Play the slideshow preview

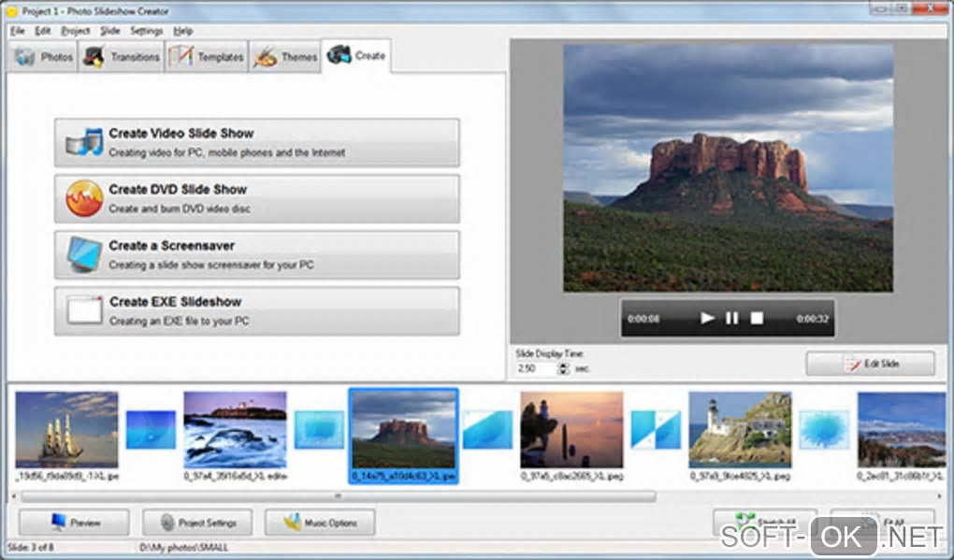tap(707, 318)
